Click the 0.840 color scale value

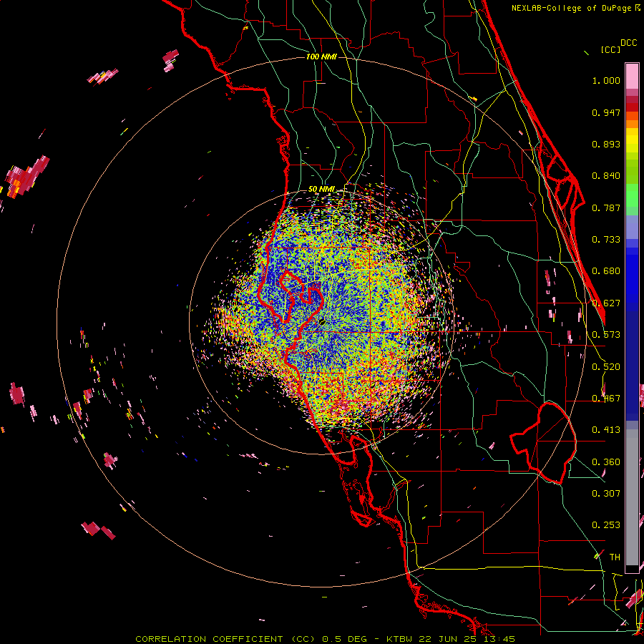[x=606, y=176]
